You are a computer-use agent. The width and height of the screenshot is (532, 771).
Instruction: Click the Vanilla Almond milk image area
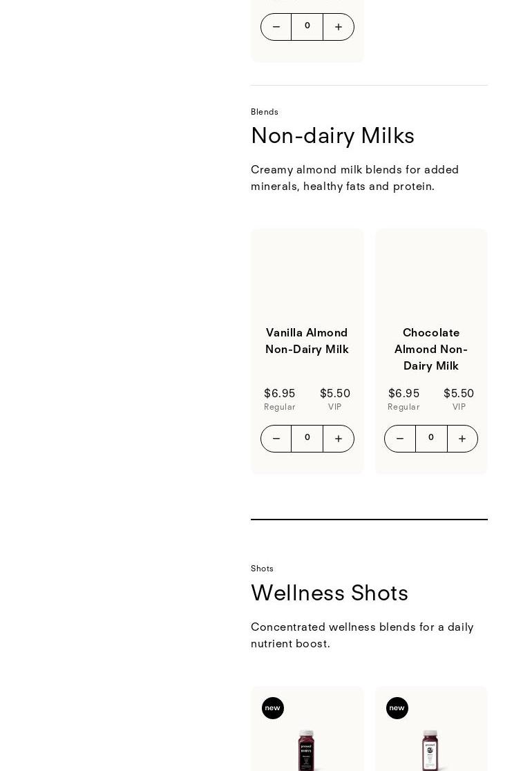307,273
